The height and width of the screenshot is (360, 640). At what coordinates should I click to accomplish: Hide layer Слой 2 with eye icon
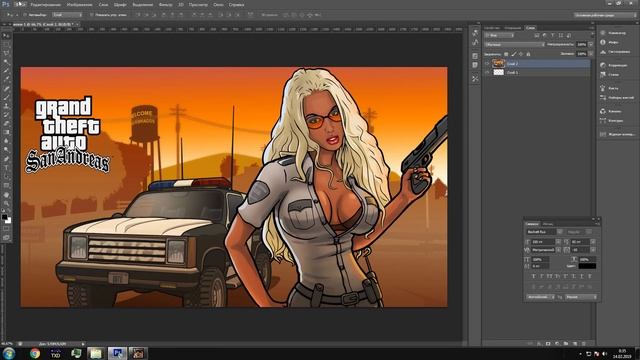click(487, 64)
